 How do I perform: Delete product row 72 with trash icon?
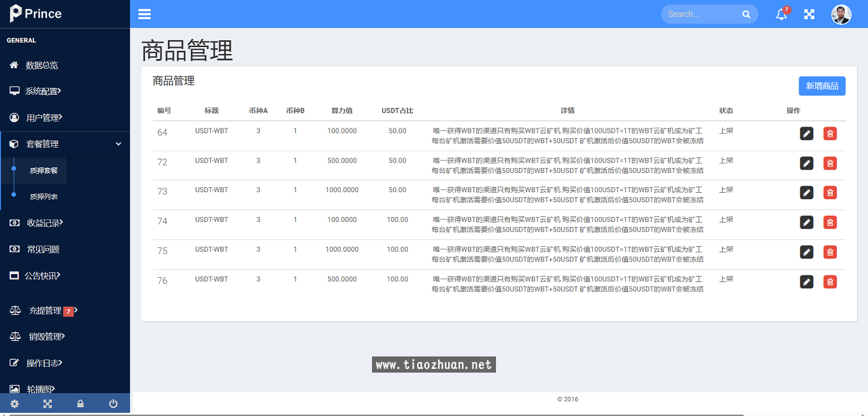pyautogui.click(x=830, y=163)
